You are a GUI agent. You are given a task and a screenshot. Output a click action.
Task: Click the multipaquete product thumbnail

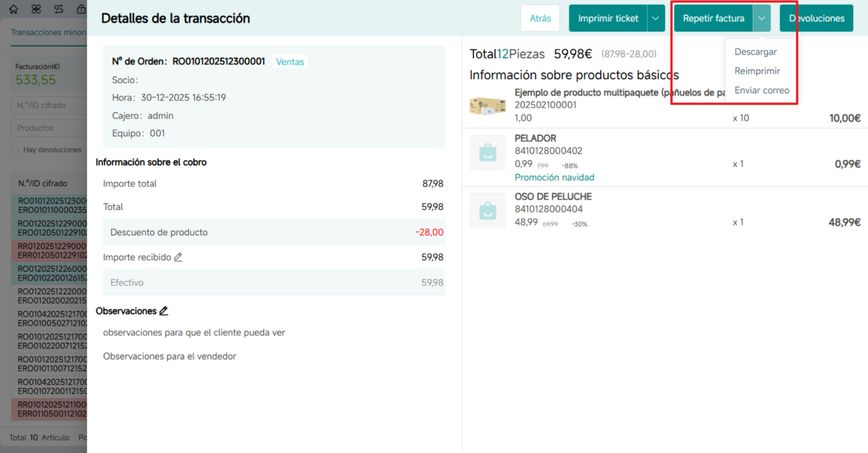point(488,105)
